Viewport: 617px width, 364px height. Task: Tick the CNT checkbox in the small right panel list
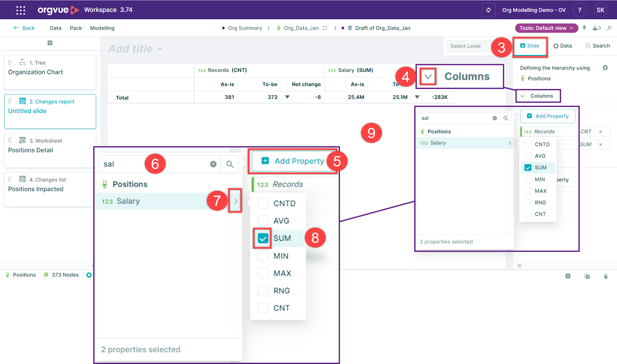click(528, 214)
